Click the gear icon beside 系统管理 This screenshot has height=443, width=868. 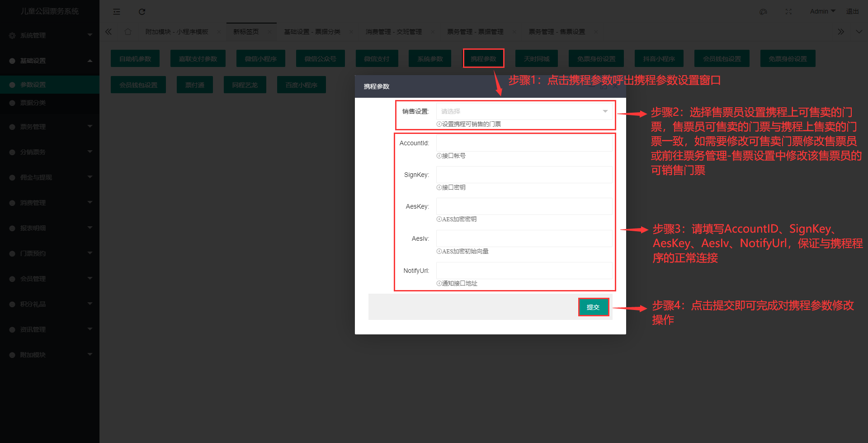coord(12,35)
